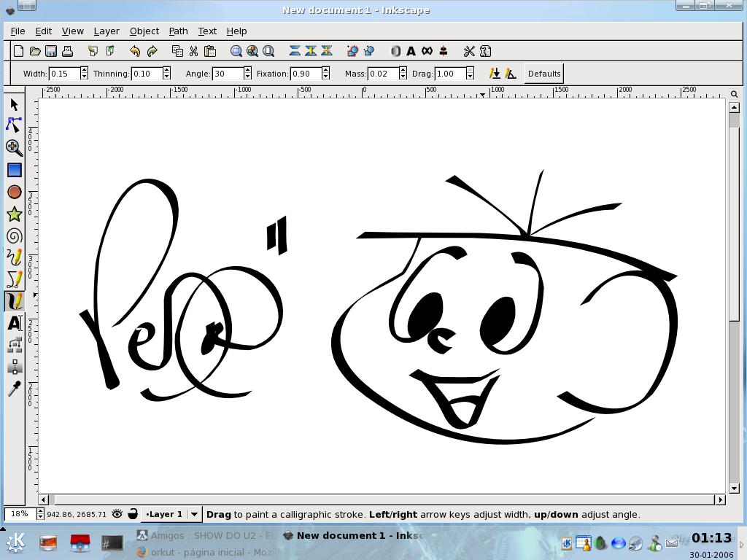Toggle pressure sensitivity for stroke width
This screenshot has height=560, width=747.
click(495, 74)
